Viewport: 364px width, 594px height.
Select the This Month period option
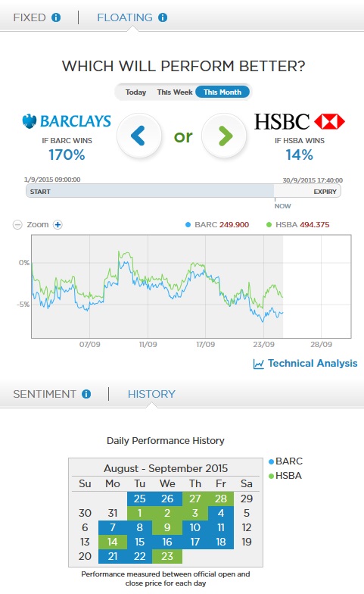[x=222, y=92]
